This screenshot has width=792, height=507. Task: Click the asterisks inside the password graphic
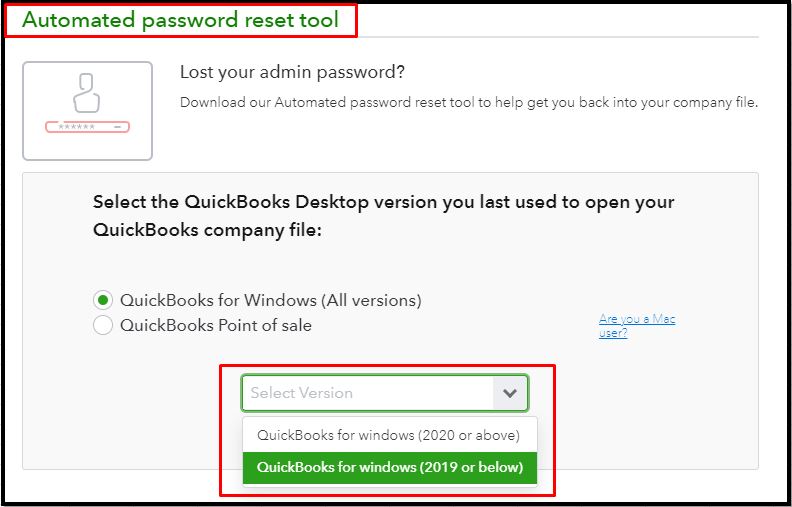click(x=77, y=127)
